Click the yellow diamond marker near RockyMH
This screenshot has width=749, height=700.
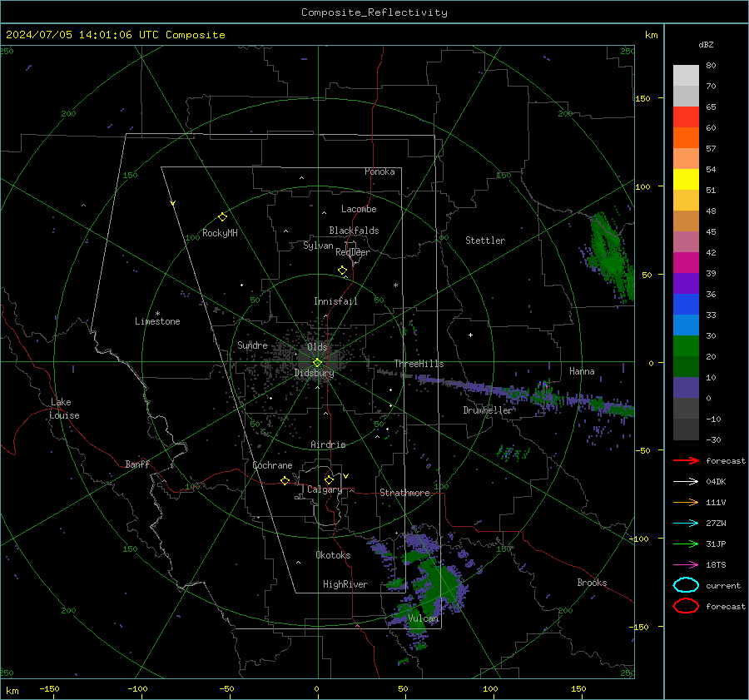222,217
